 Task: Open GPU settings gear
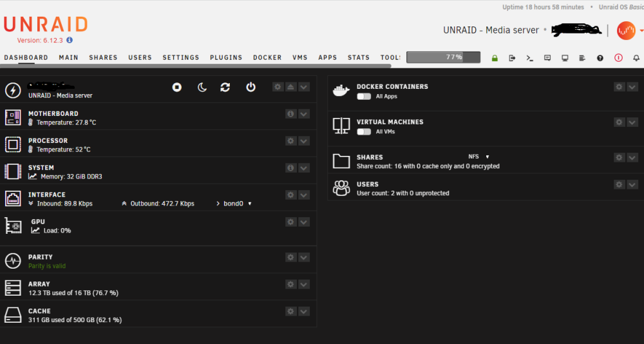[291, 222]
